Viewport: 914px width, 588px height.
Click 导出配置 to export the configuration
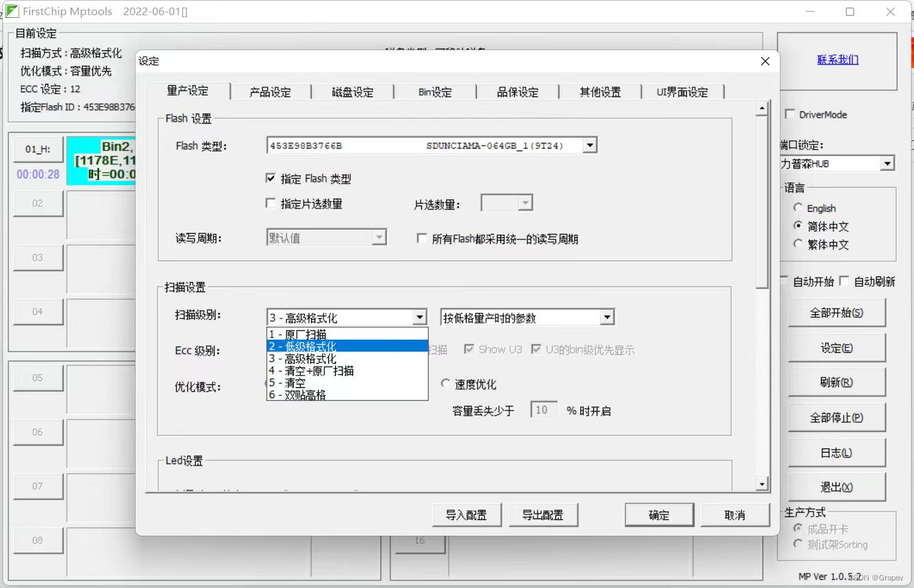tap(543, 514)
